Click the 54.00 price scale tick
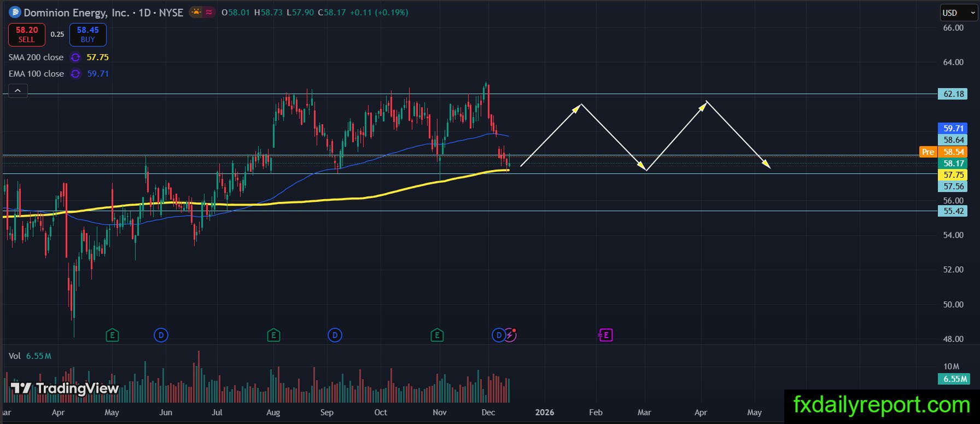Viewport: 980px width, 424px height. [x=953, y=235]
